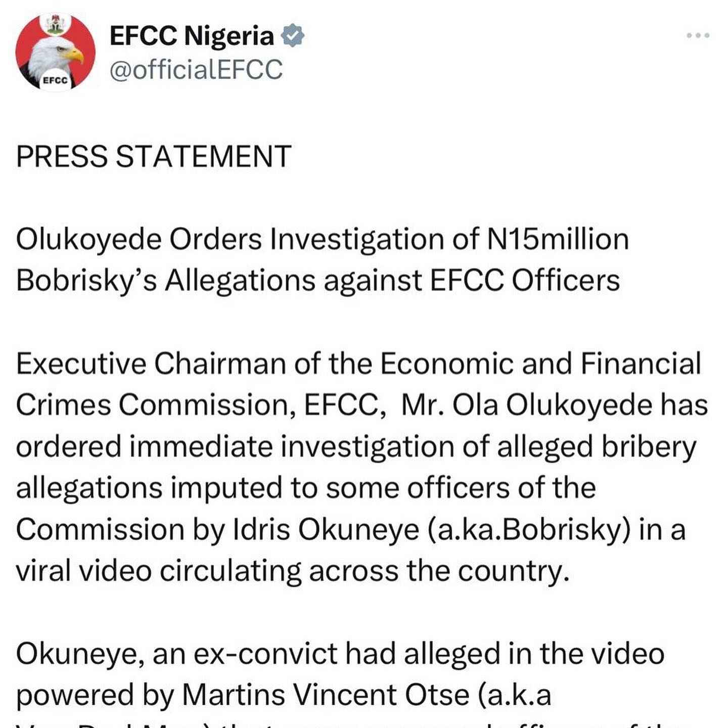Click the name Martins Vincent Otse
Image resolution: width=728 pixels, height=728 pixels.
tap(325, 696)
